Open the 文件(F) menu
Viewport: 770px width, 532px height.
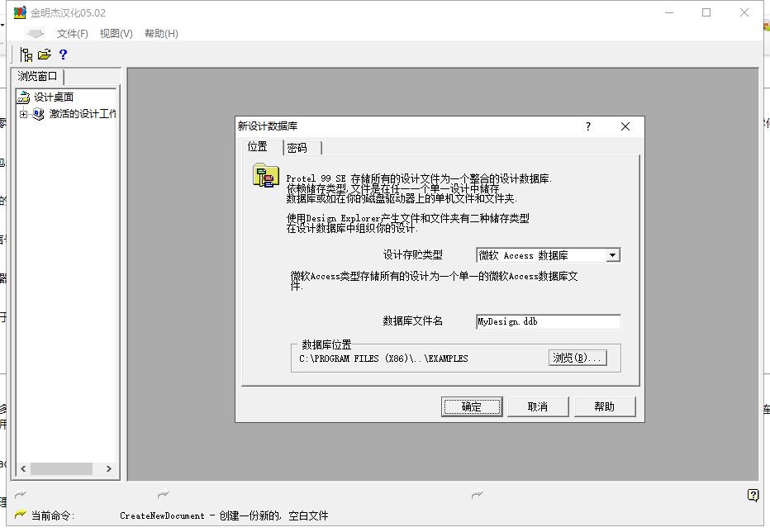click(x=72, y=33)
